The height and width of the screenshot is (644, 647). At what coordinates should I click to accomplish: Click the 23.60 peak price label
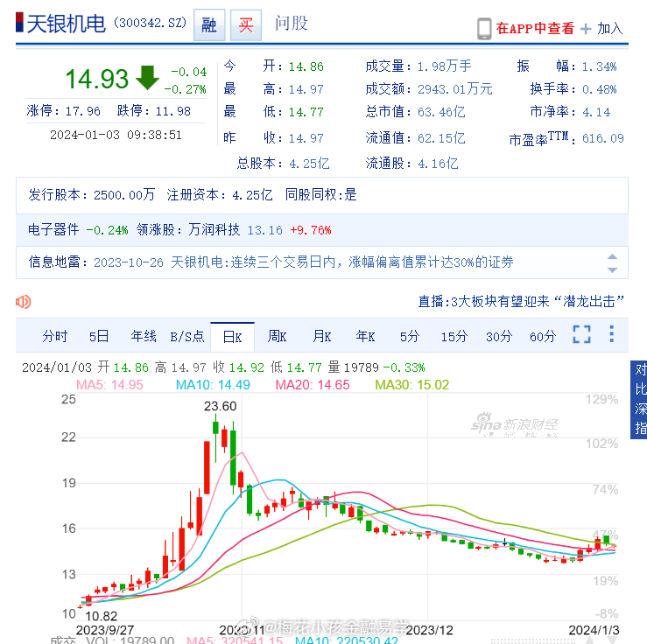coord(221,406)
